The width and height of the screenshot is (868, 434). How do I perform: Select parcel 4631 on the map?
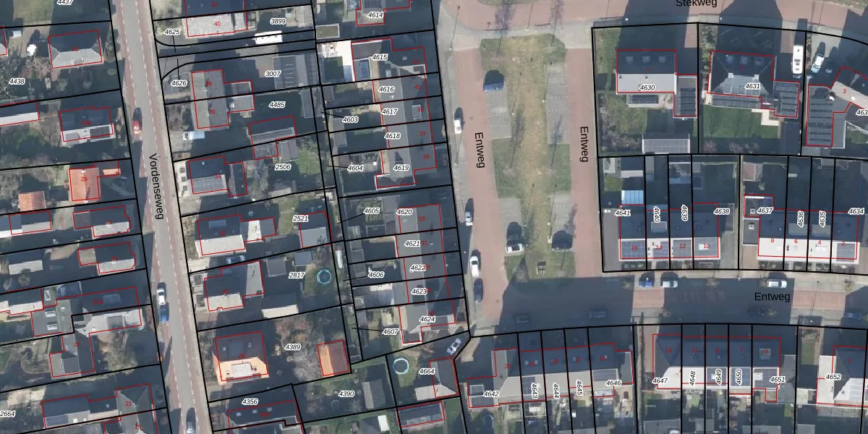(752, 86)
